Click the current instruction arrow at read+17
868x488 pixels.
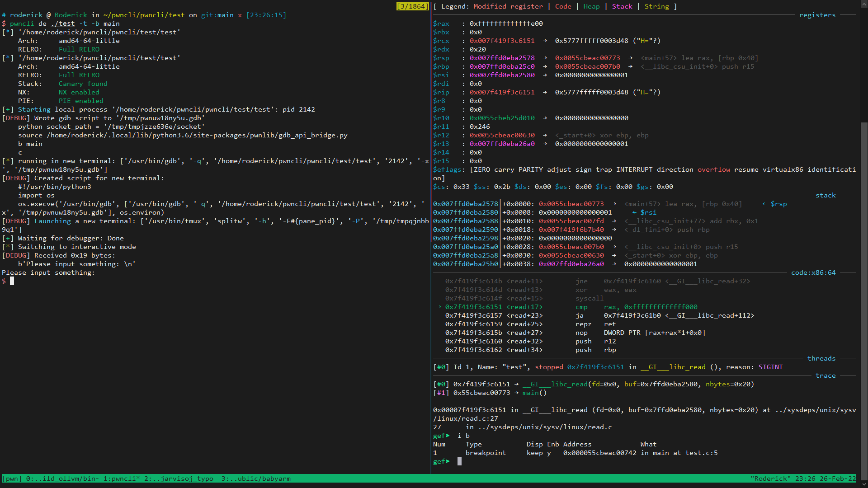[x=439, y=307]
